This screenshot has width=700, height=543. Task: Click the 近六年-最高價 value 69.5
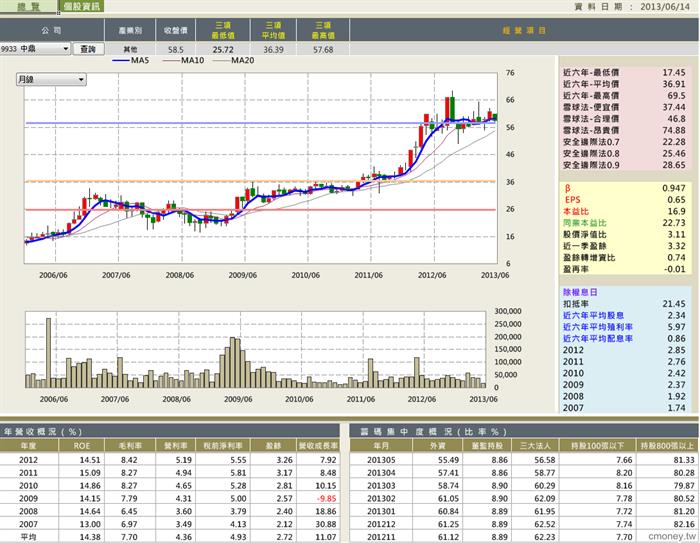coord(676,96)
